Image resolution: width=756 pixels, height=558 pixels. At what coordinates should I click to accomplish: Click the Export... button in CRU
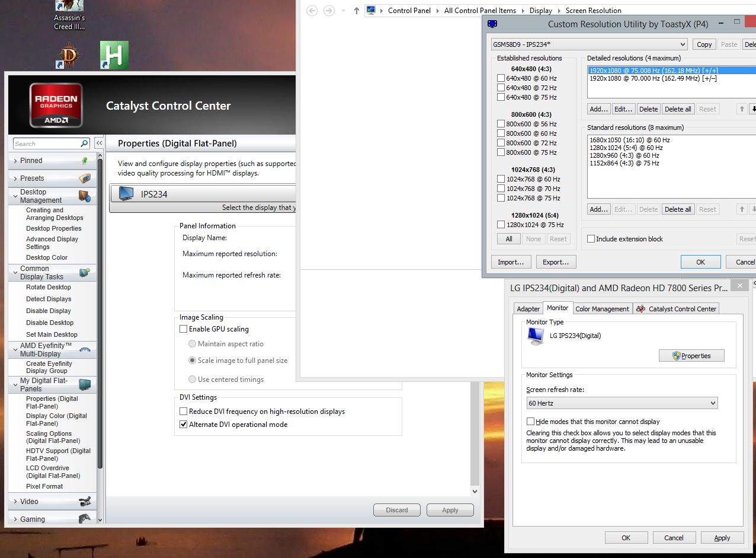pyautogui.click(x=555, y=262)
